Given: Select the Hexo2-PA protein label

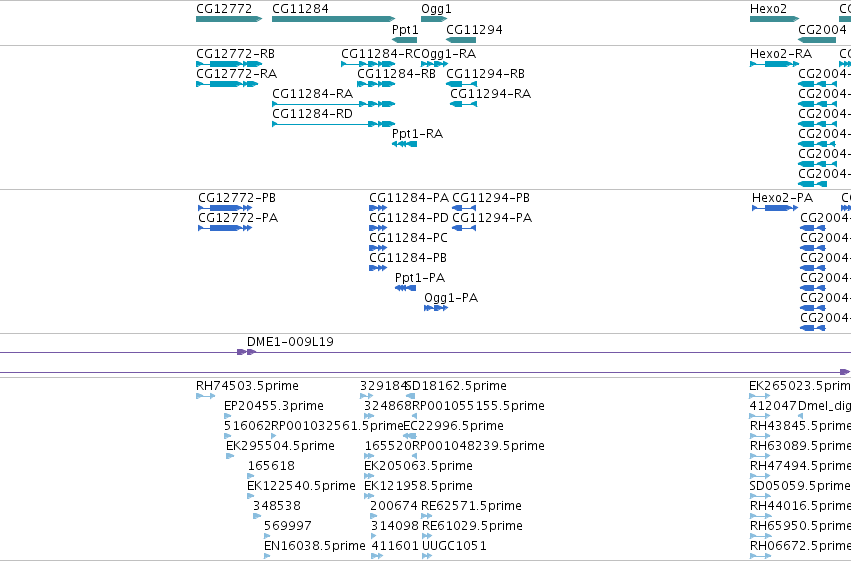Looking at the screenshot, I should [x=782, y=197].
